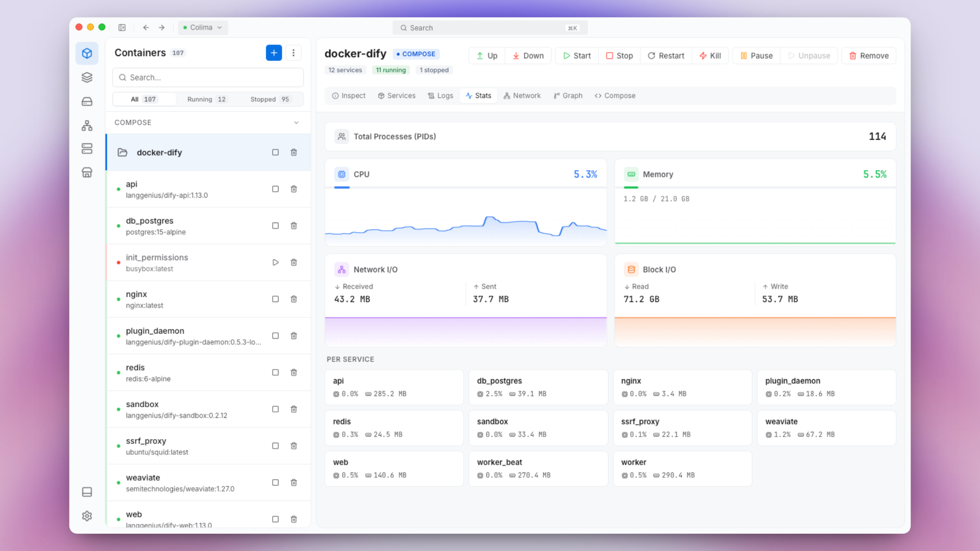The image size is (980, 551).
Task: Toggle the sidebar layout button in title bar
Action: click(x=122, y=28)
